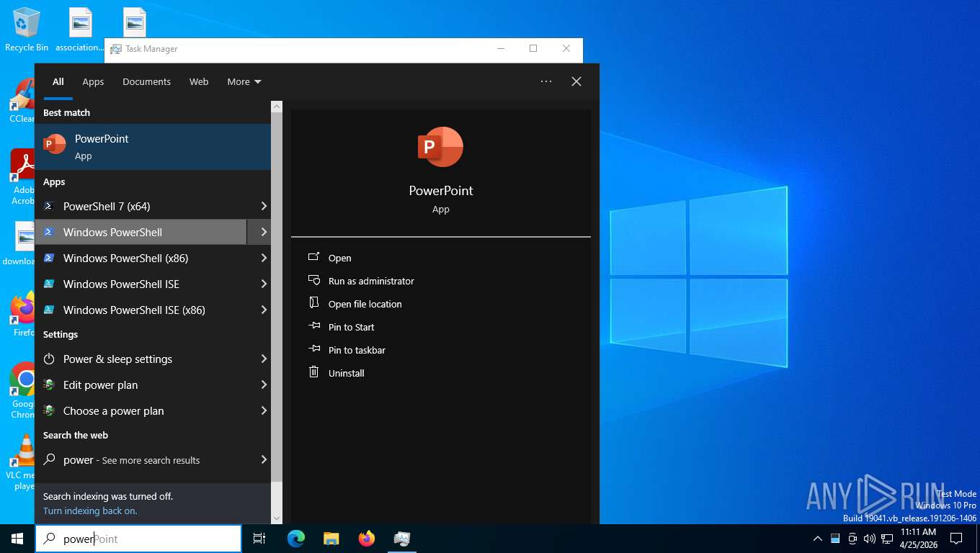Viewport: 980px width, 553px height.
Task: Show hidden system tray icons
Action: click(x=818, y=539)
